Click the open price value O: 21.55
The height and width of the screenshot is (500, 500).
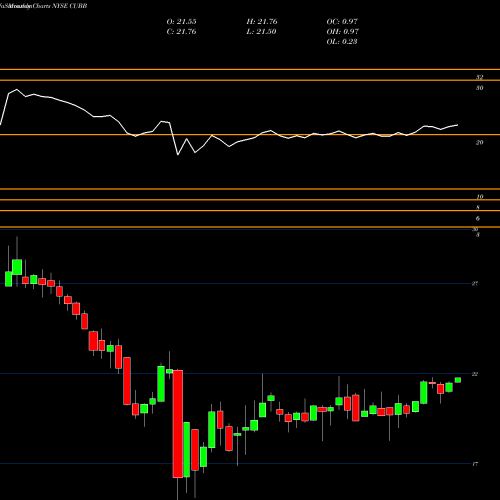[181, 22]
